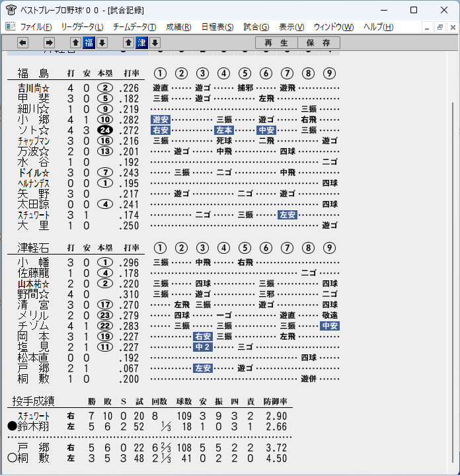The image size is (460, 476).
Task: Click スチュワート in the 福島 batting list
Action: click(34, 216)
